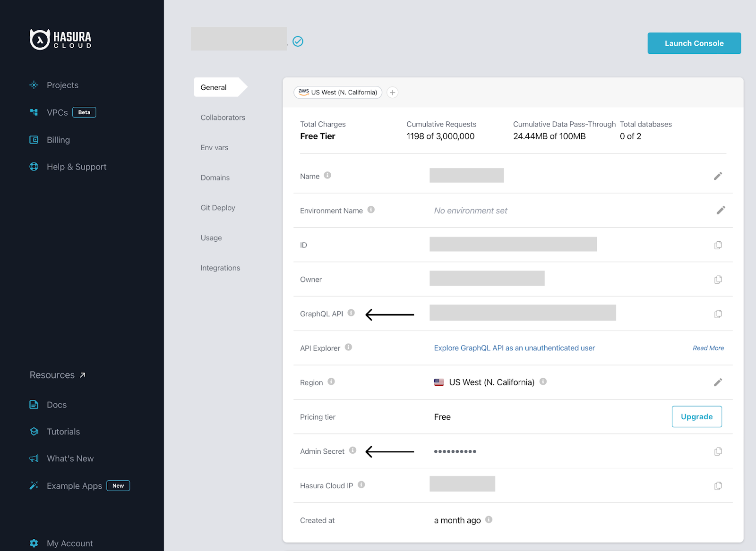Viewport: 756px width, 551px height.
Task: Click the Help & Support lifebuoy icon
Action: (34, 167)
